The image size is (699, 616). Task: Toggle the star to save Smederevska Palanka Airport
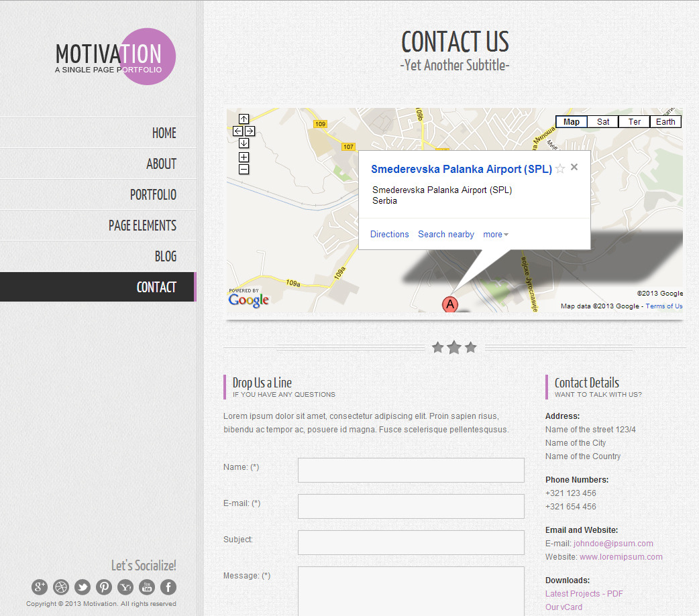coord(560,169)
